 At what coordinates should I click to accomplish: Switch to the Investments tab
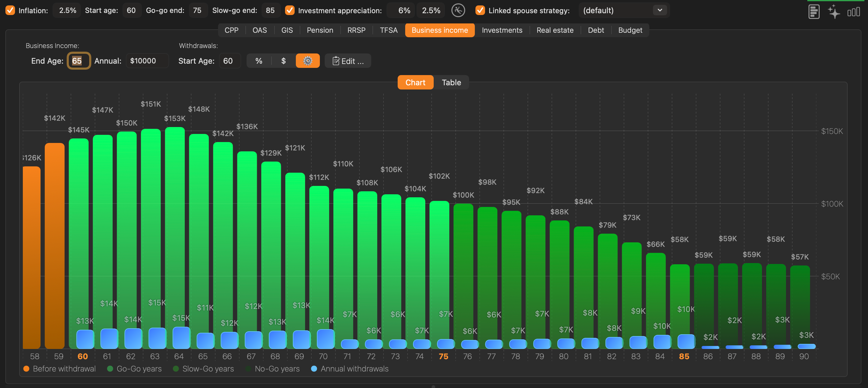pos(502,30)
